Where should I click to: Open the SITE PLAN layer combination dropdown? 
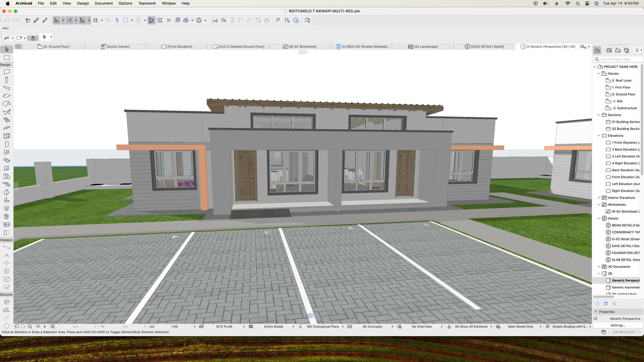coord(224,326)
